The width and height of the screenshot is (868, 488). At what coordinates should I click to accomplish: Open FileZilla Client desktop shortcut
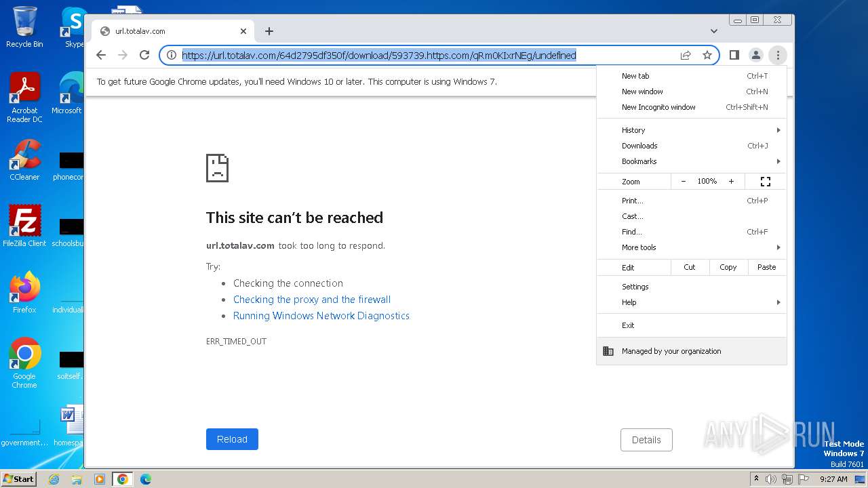tap(24, 226)
